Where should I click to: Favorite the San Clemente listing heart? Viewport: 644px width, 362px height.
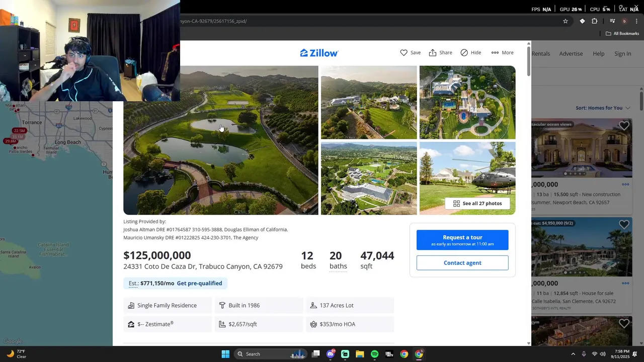click(624, 224)
